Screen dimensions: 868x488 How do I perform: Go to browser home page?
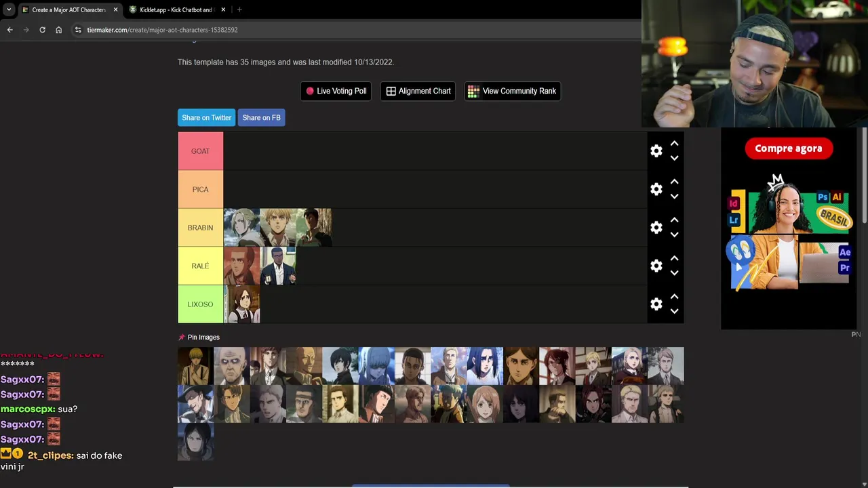[x=58, y=30]
